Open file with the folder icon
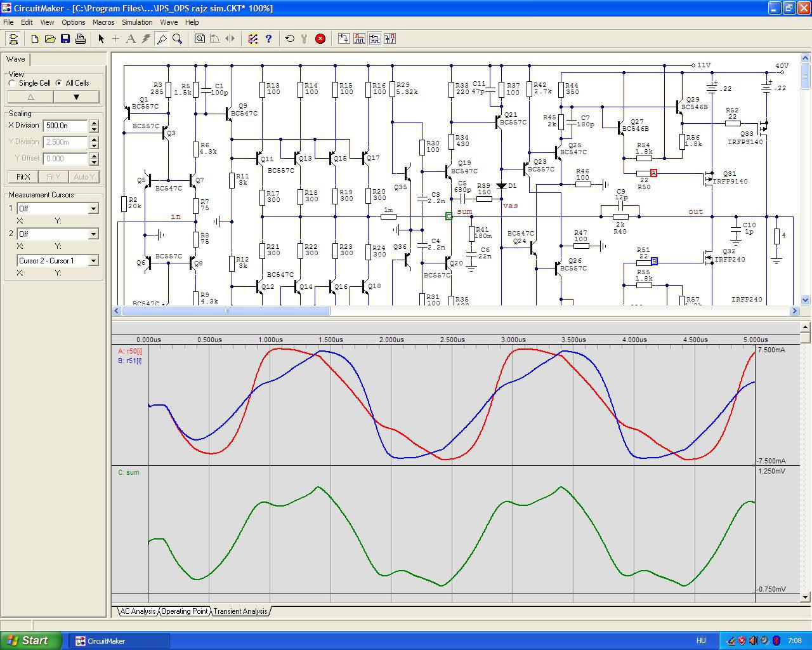Viewport: 812px width, 650px height. click(x=50, y=39)
